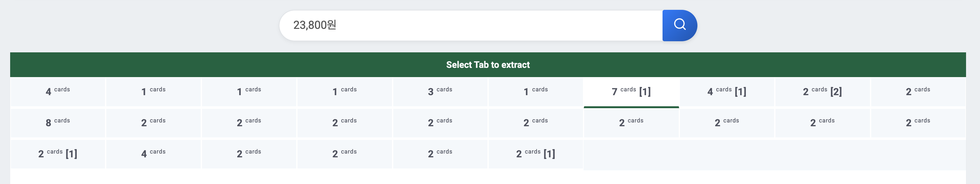Select '2 cards [1]' tab beneath '8 cards'

click(x=58, y=154)
